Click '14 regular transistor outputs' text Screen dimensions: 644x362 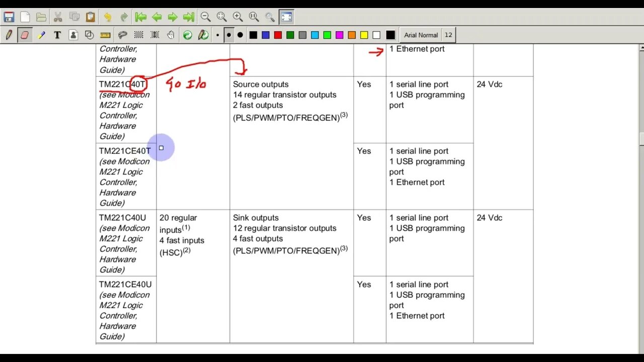pos(285,95)
